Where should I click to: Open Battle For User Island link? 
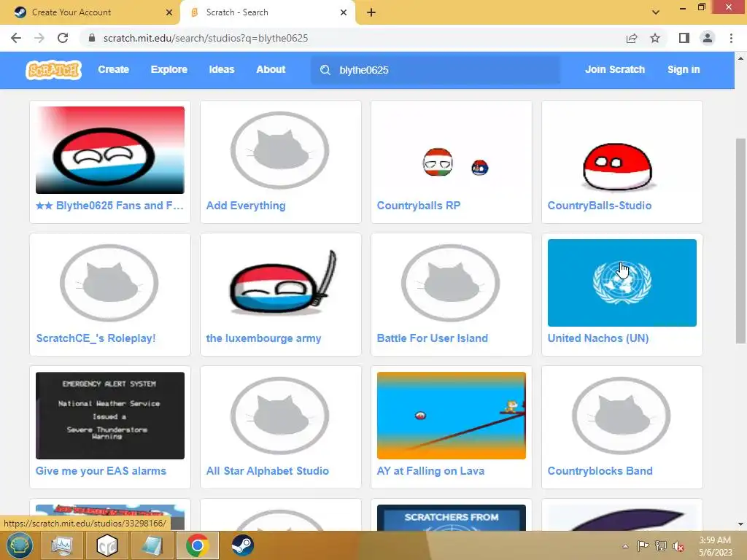(432, 338)
